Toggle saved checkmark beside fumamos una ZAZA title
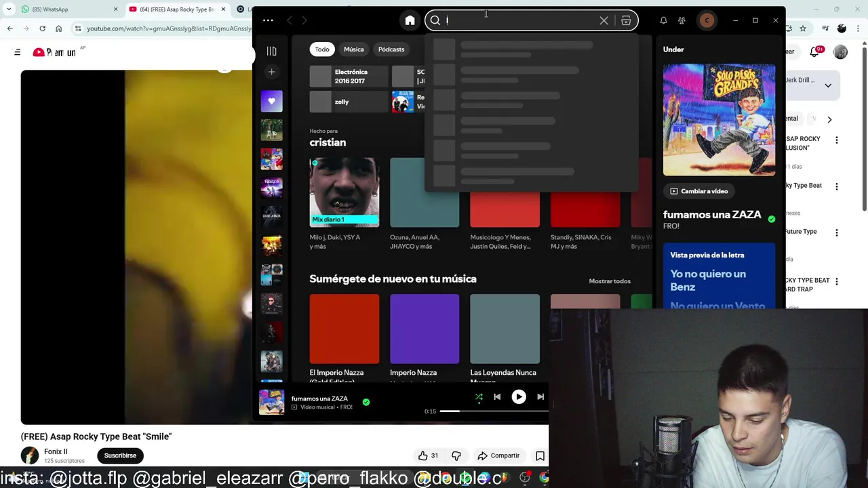This screenshot has height=488, width=868. click(x=771, y=219)
